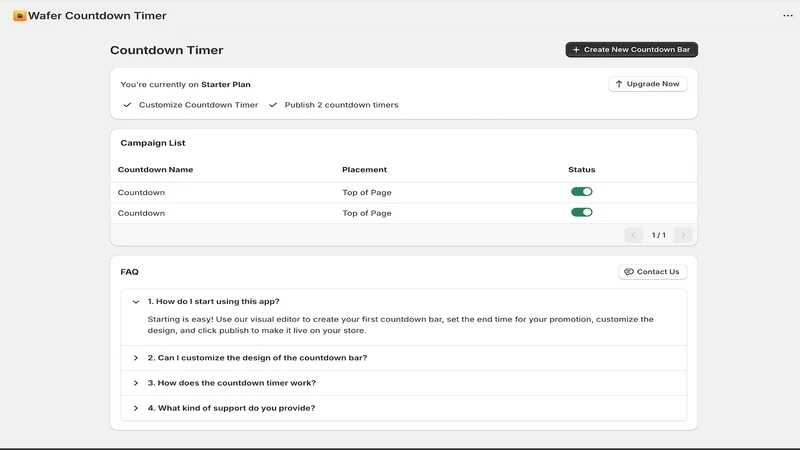This screenshot has height=450, width=800.
Task: Click the 'Customize Countdown Timer' feature text
Action: click(x=198, y=105)
